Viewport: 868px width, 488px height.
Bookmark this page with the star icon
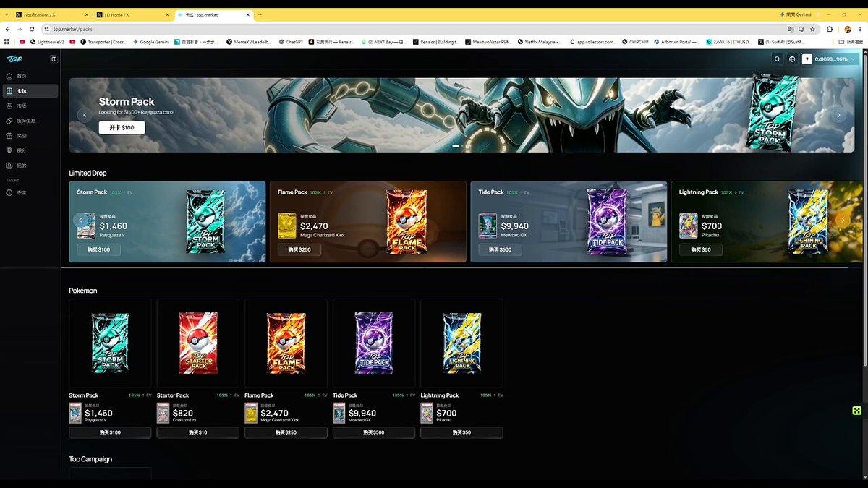(x=812, y=29)
